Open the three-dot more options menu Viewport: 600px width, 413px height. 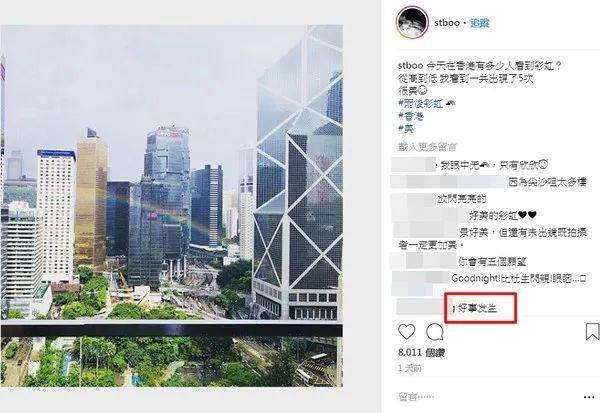(589, 397)
